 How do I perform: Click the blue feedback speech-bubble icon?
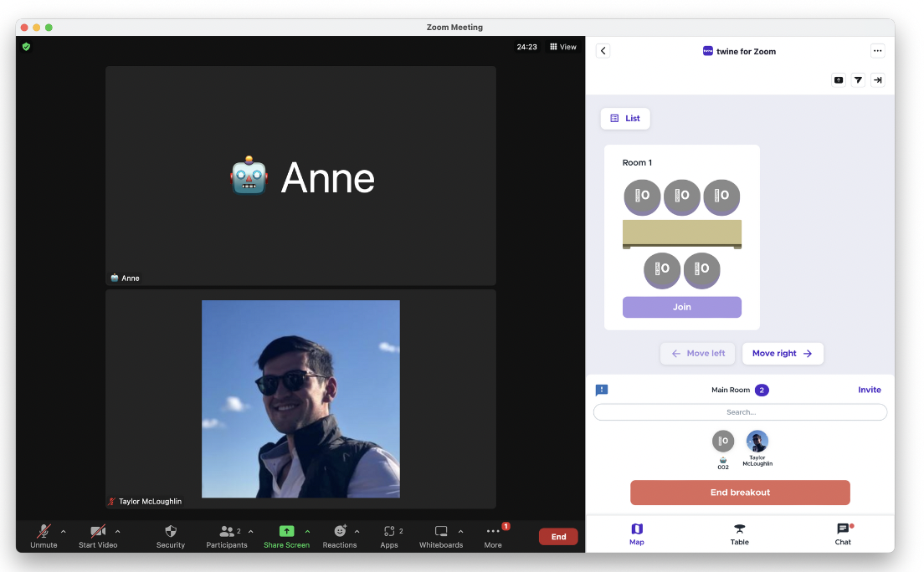[x=602, y=390]
